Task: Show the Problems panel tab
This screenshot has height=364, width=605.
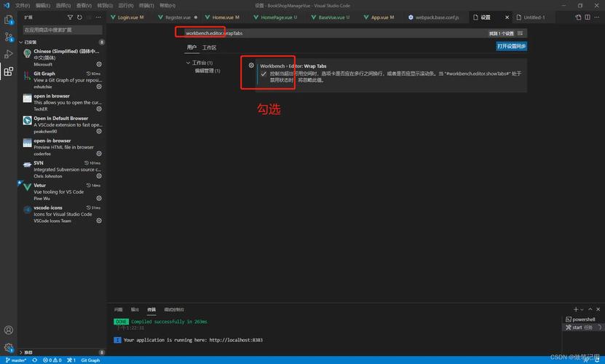Action: pos(118,309)
